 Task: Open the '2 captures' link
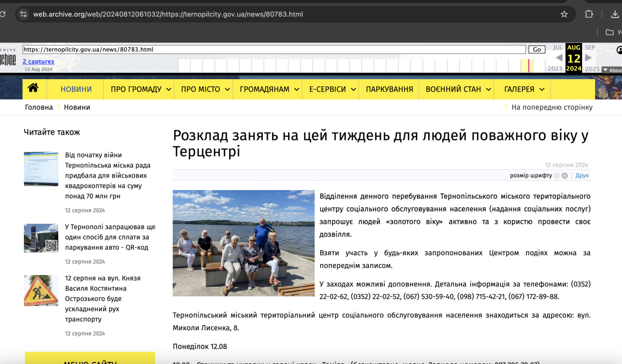(38, 62)
